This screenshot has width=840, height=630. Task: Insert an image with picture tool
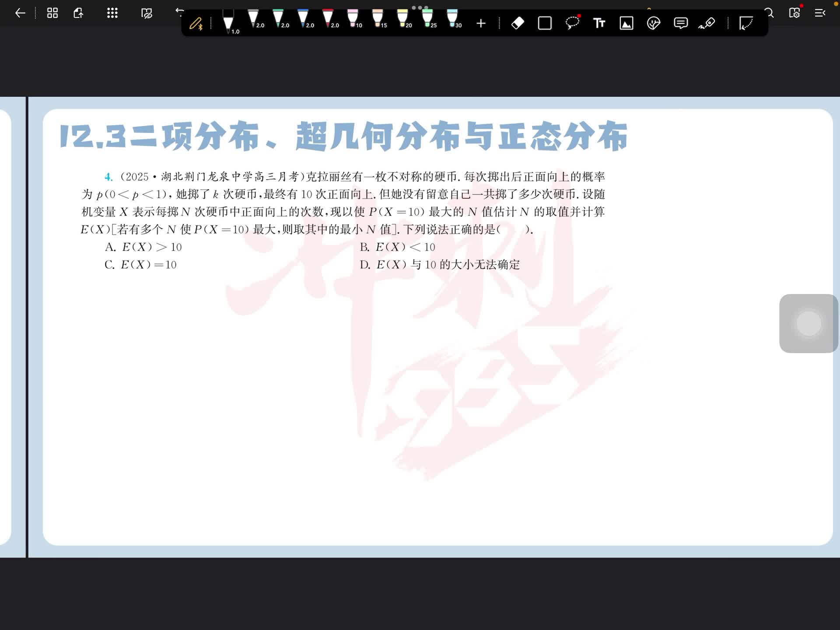(x=626, y=23)
